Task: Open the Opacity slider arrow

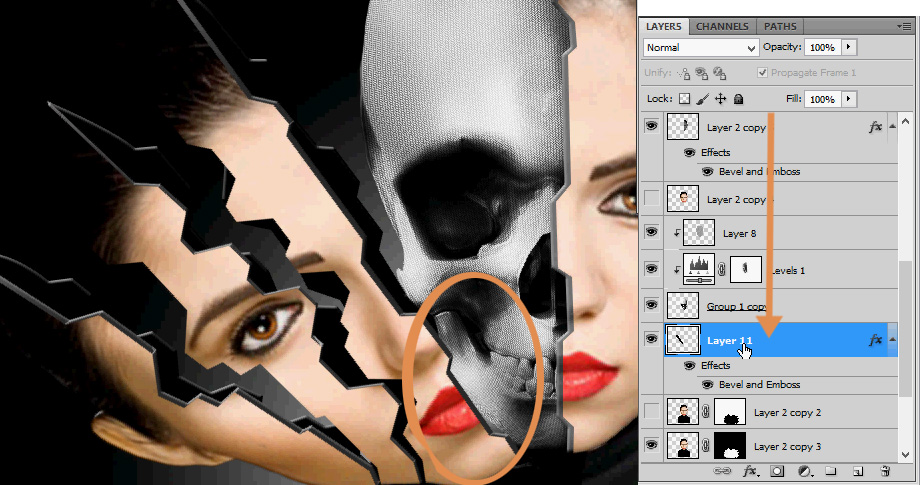Action: click(x=849, y=47)
